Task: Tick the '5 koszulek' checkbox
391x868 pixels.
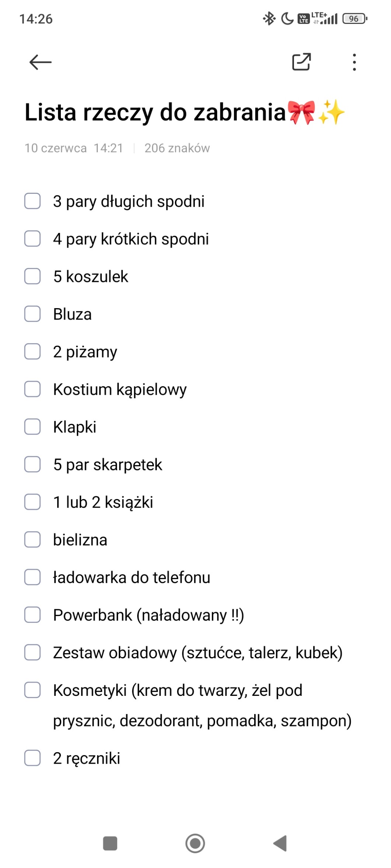Action: pos(32,276)
